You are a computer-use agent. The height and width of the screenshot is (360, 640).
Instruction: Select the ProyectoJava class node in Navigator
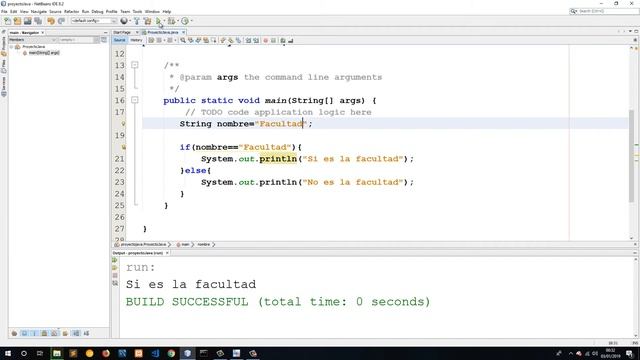[33, 47]
